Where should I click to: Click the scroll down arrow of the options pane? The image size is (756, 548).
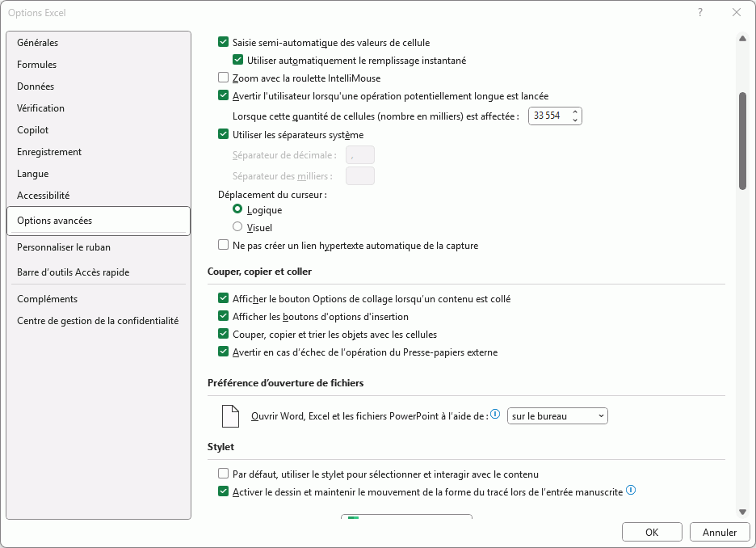(x=742, y=512)
